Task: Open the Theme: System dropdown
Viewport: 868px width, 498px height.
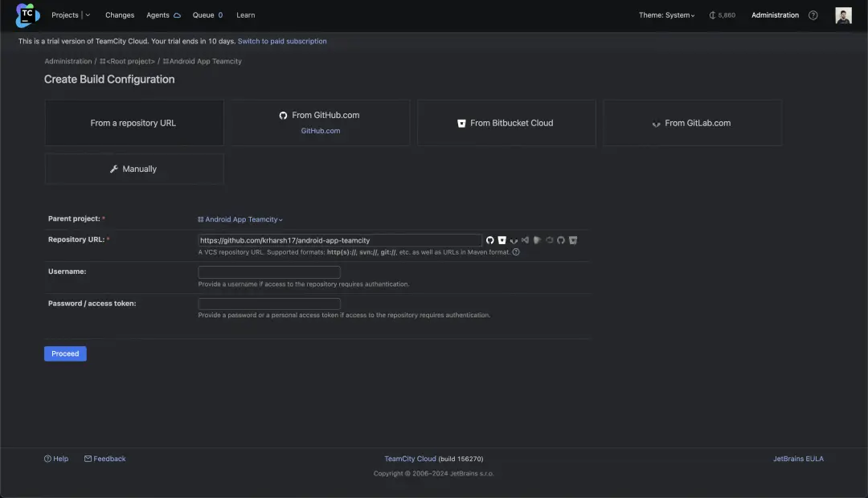Action: tap(667, 15)
